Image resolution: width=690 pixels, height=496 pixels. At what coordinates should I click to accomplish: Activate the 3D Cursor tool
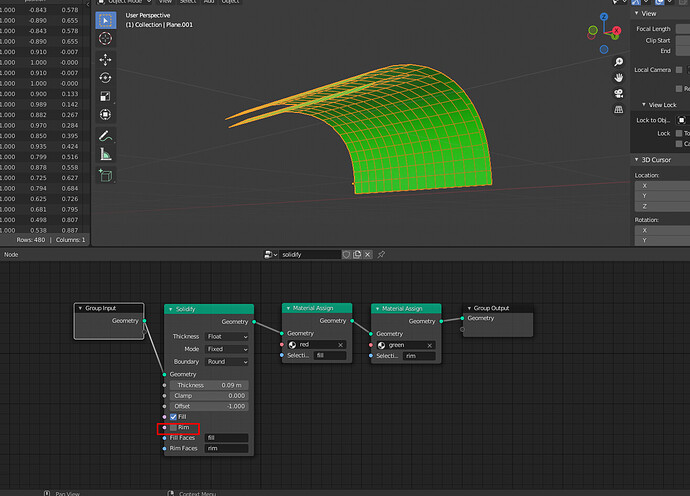tap(106, 39)
